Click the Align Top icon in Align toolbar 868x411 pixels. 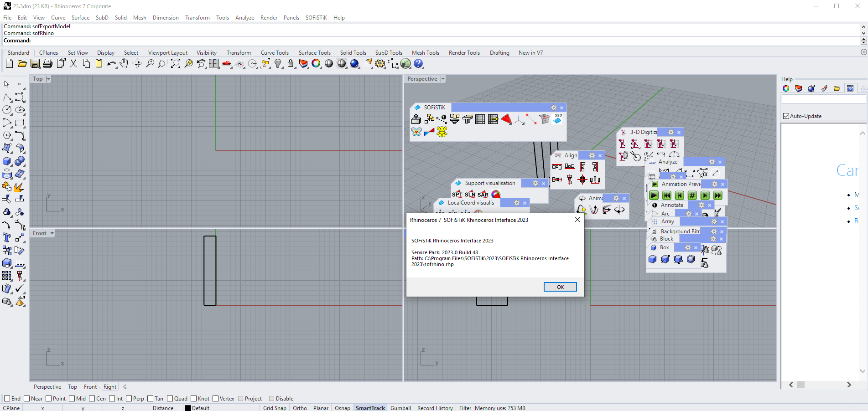point(557,167)
